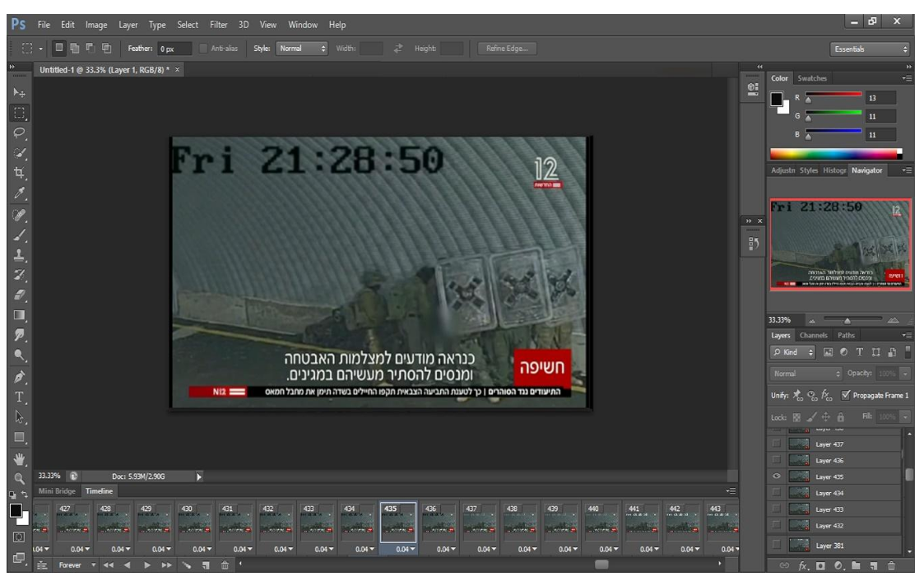Screen dimensions: 924x581
Task: Duplicate selected frame in Timeline
Action: point(205,565)
